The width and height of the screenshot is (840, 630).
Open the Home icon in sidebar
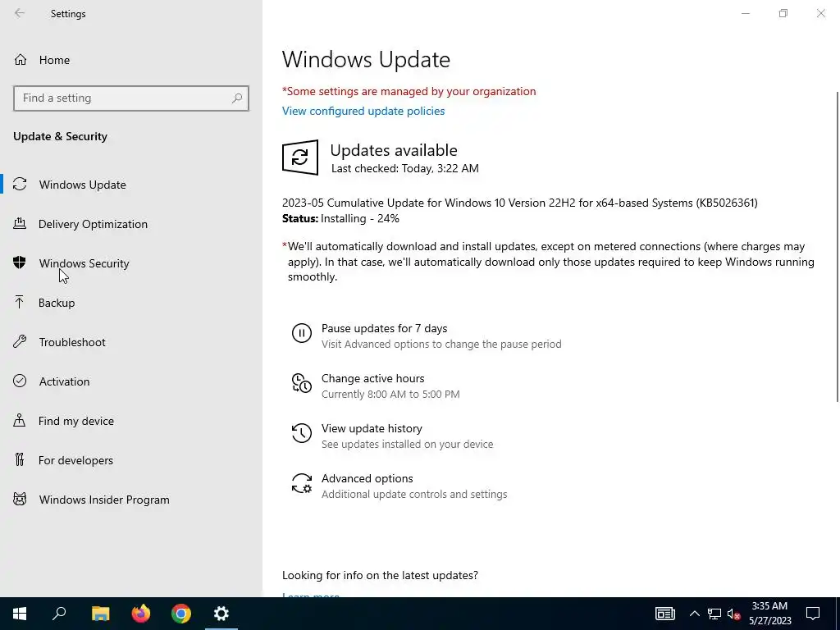[x=21, y=59]
